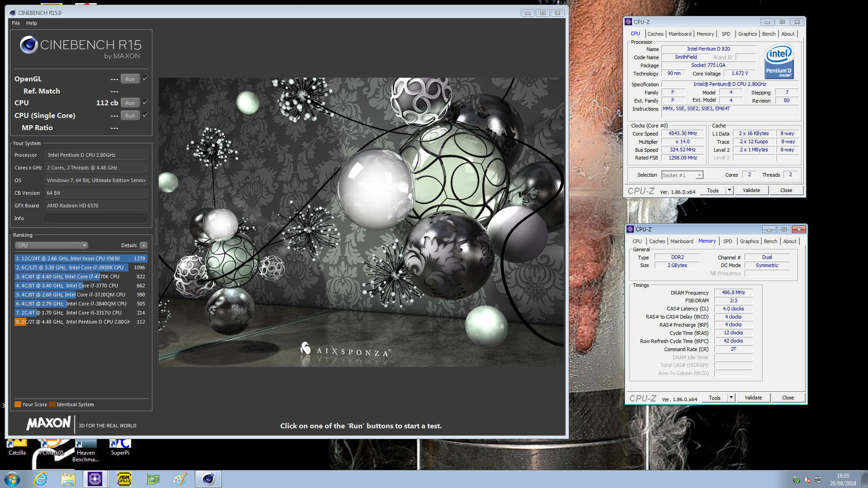Open the Catzilla desktop shortcut
868x488 pixels.
pos(17,447)
